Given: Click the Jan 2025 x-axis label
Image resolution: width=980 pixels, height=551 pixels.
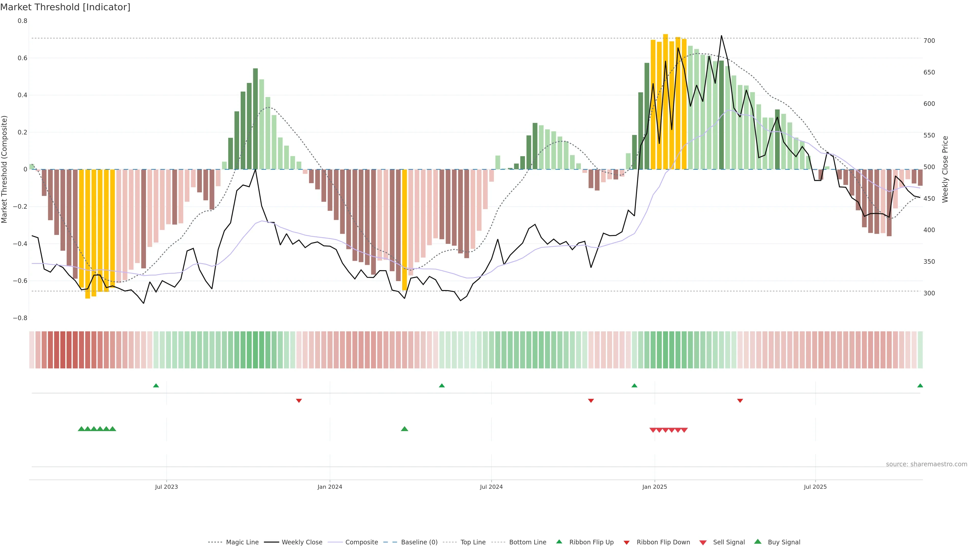Looking at the screenshot, I should tap(654, 487).
